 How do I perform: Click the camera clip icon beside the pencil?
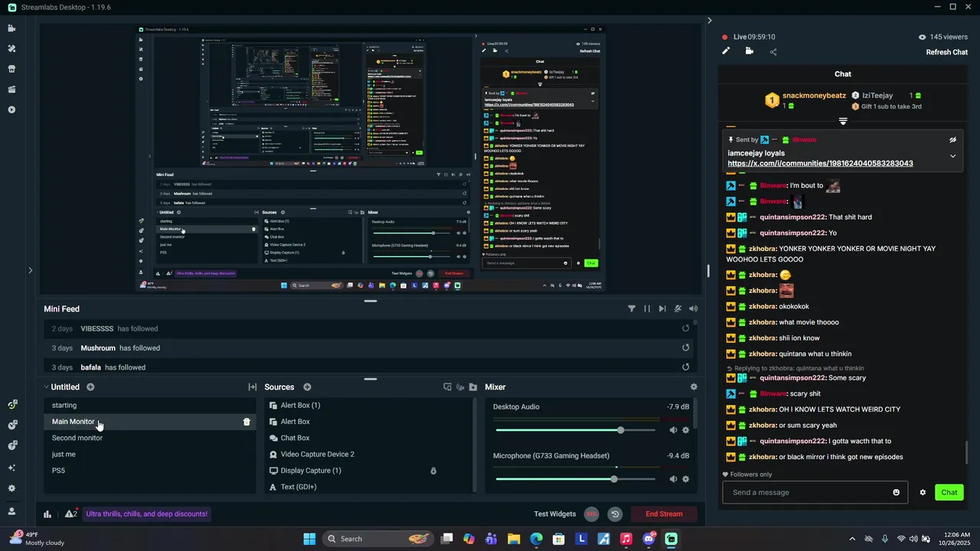749,51
